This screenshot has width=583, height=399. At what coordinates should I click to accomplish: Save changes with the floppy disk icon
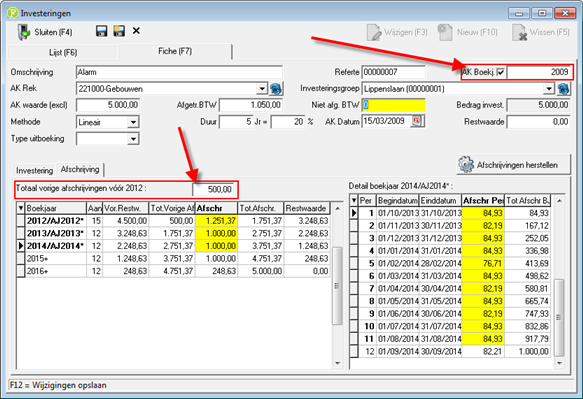click(x=101, y=31)
